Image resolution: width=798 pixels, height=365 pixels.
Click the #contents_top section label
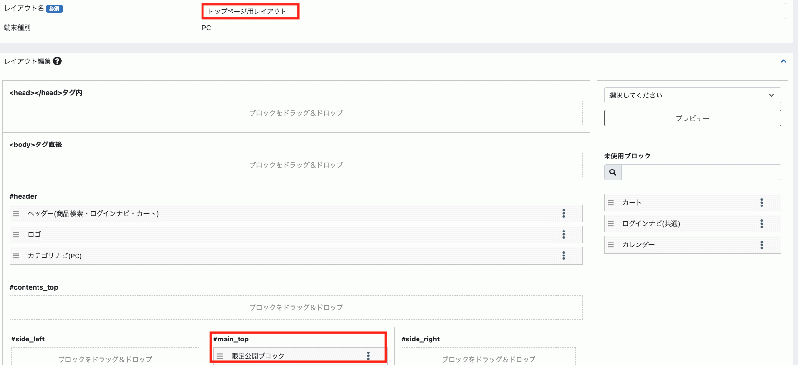coord(34,288)
